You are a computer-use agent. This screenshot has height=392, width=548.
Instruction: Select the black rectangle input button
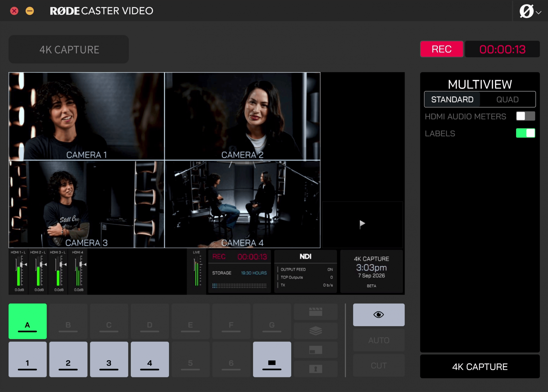(x=272, y=359)
